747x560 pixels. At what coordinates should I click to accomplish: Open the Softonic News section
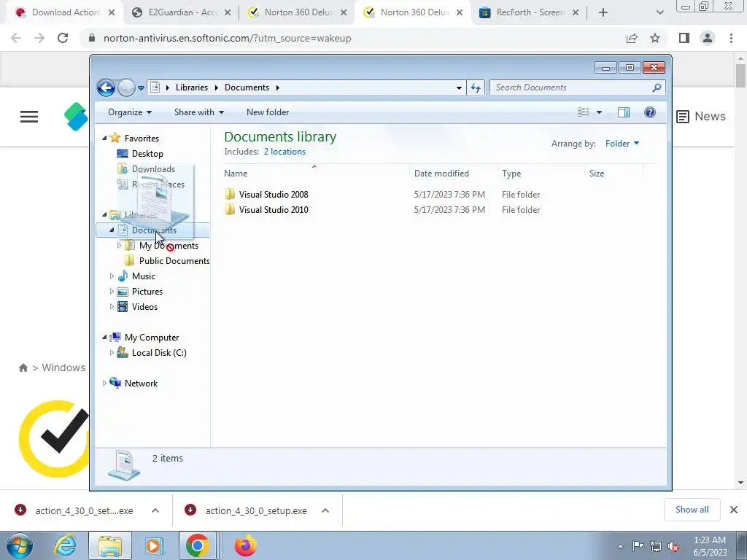click(x=701, y=116)
